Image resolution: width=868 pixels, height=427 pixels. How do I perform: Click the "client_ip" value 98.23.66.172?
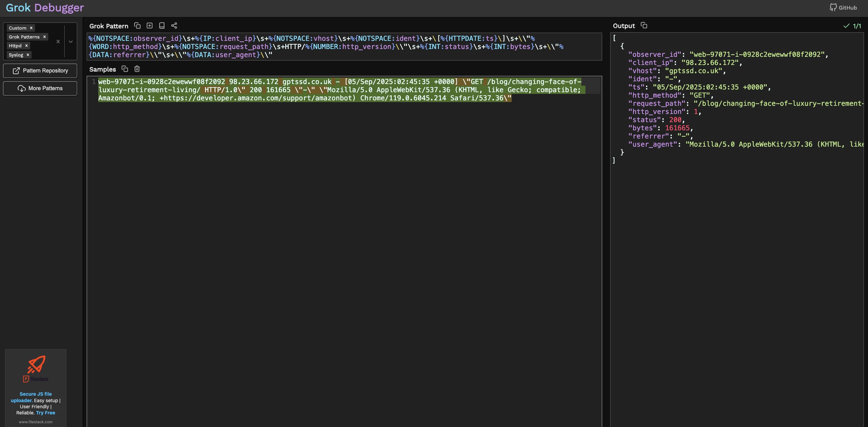pyautogui.click(x=710, y=63)
